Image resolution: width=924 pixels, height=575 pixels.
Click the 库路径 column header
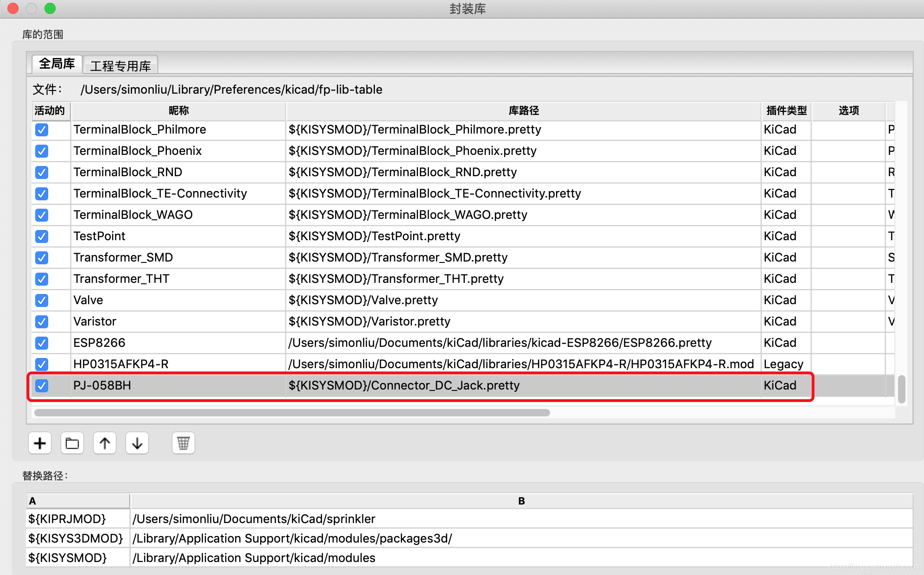tap(523, 111)
